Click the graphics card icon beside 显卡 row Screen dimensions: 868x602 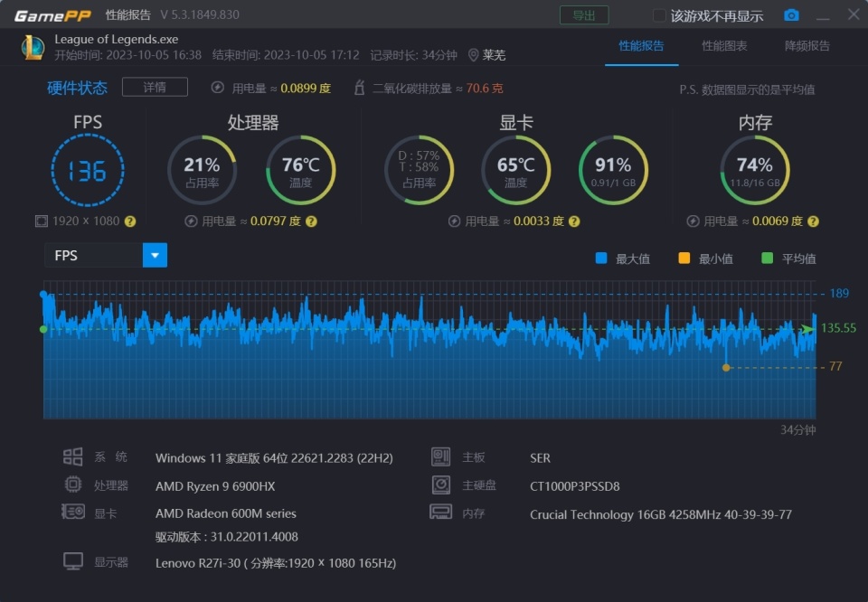pyautogui.click(x=73, y=512)
